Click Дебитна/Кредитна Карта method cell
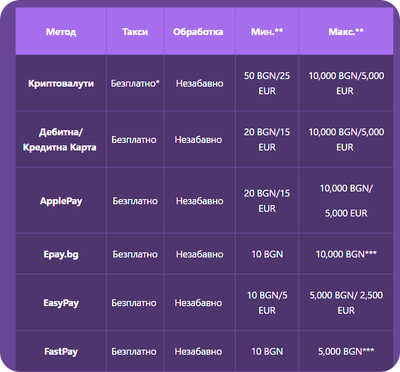 click(61, 140)
